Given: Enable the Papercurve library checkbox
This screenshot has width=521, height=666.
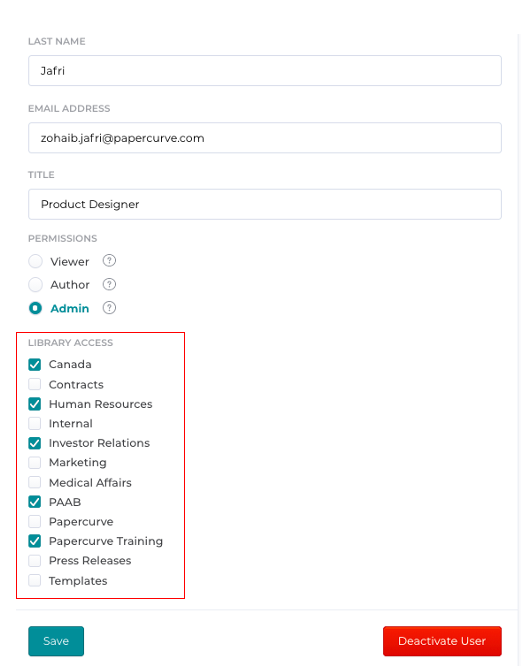Looking at the screenshot, I should [x=35, y=522].
